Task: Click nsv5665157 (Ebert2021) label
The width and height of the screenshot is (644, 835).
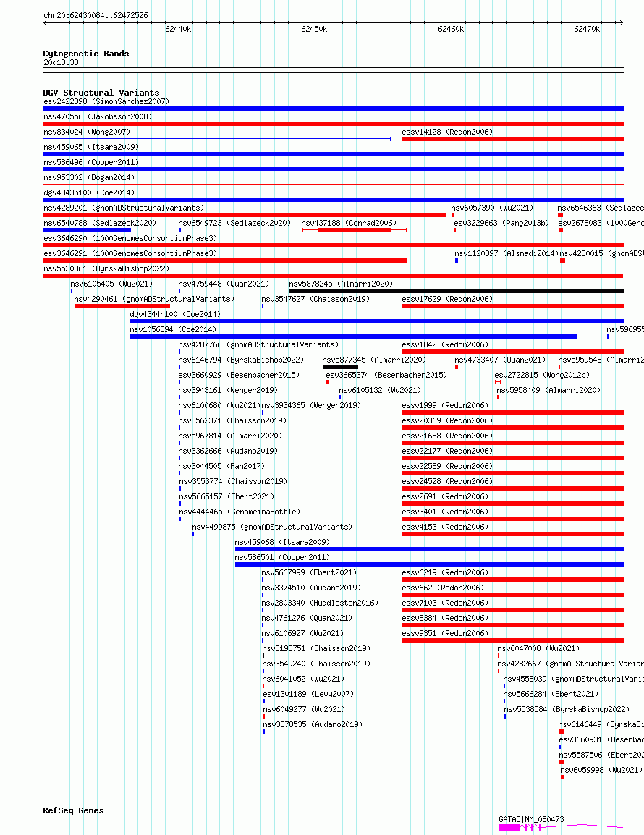Action: pyautogui.click(x=226, y=496)
